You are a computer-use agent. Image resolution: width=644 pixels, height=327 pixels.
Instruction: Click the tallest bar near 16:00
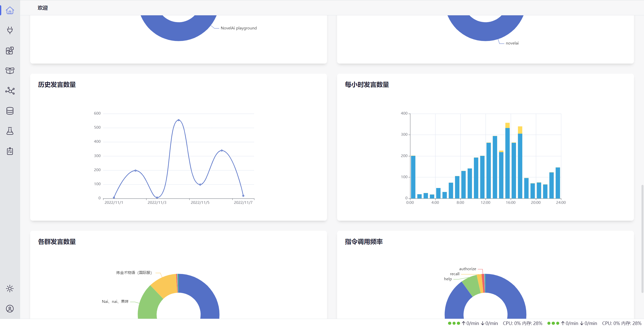click(507, 161)
